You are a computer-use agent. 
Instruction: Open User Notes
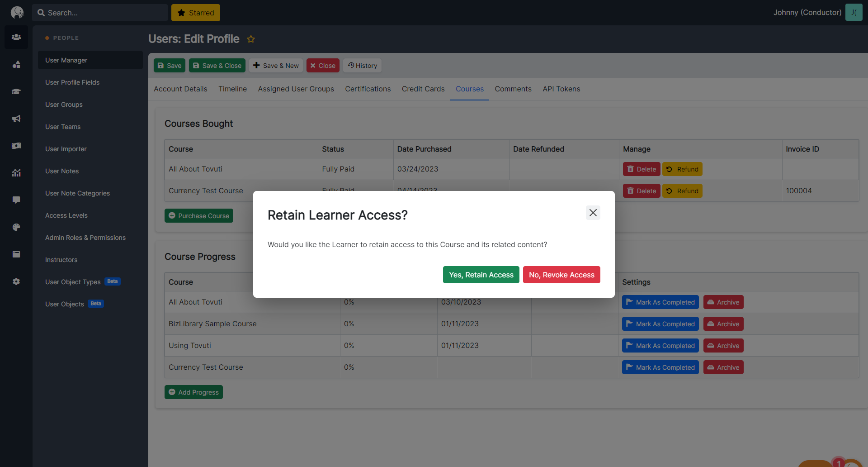click(x=90, y=171)
